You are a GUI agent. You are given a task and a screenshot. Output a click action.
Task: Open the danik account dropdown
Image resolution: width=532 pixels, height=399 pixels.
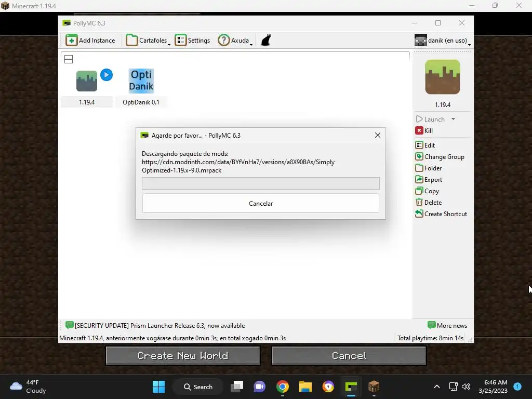pyautogui.click(x=443, y=41)
